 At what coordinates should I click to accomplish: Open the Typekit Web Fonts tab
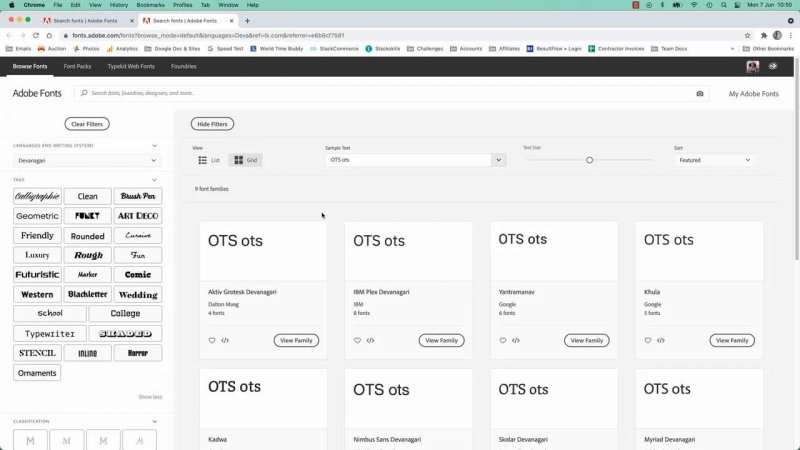[x=131, y=66]
